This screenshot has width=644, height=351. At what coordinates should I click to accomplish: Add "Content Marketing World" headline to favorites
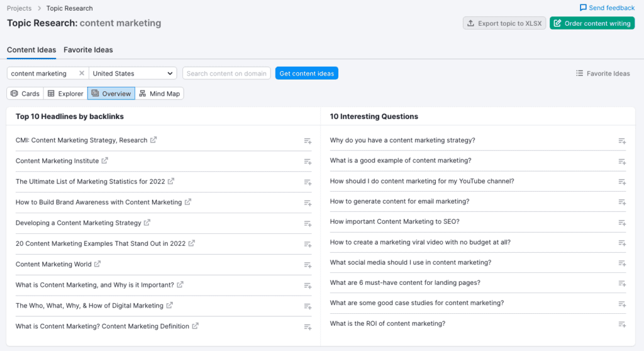point(308,265)
